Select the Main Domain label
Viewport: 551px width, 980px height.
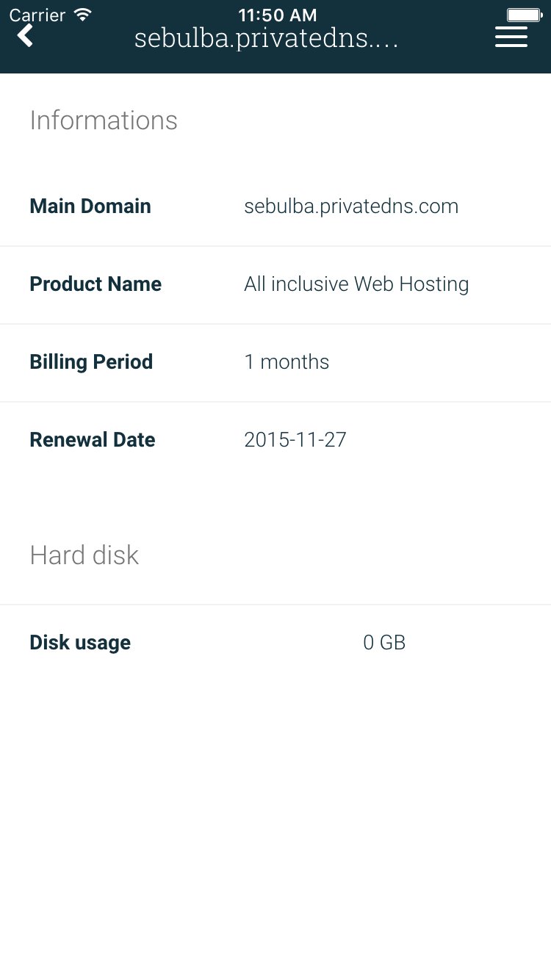pyautogui.click(x=90, y=206)
